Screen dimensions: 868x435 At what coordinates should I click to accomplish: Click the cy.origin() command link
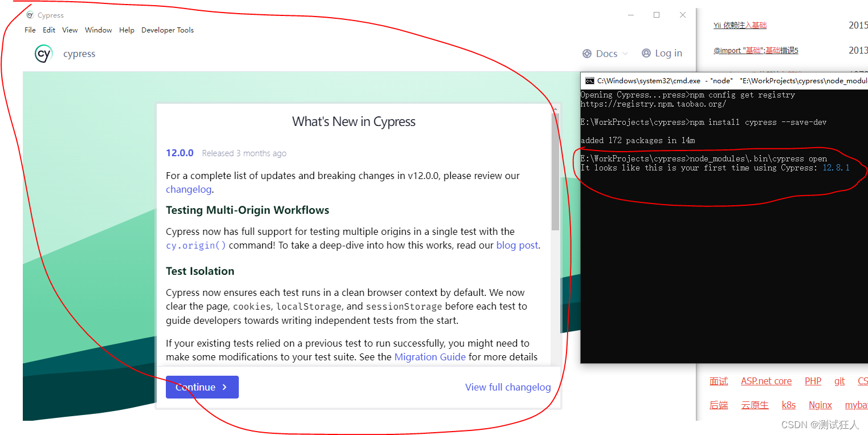(x=196, y=245)
